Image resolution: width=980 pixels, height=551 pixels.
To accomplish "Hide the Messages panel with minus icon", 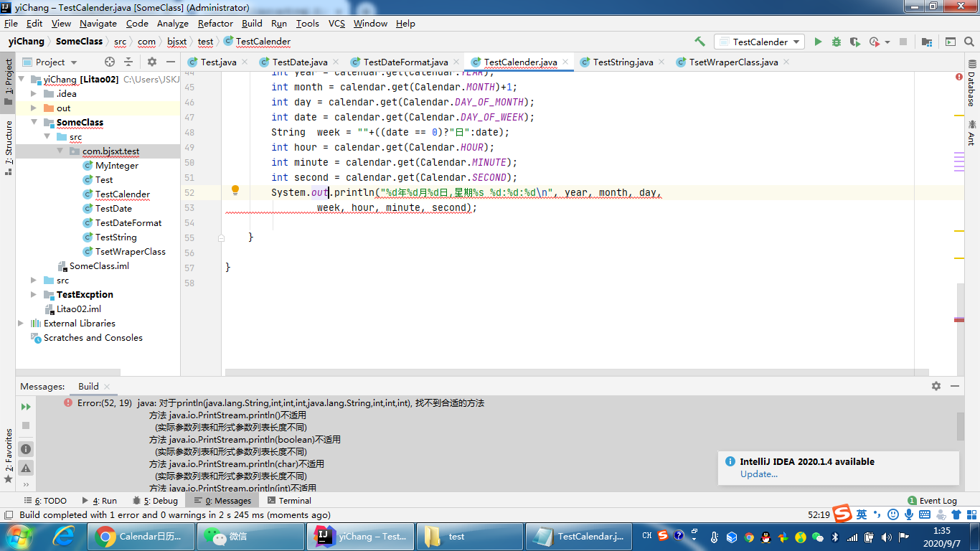I will click(x=954, y=386).
